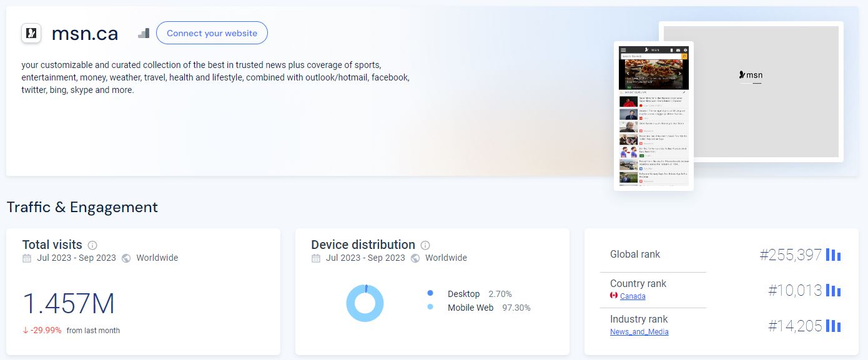Click the globe icon under Total visits
Image resolution: width=868 pixels, height=360 pixels.
click(126, 258)
